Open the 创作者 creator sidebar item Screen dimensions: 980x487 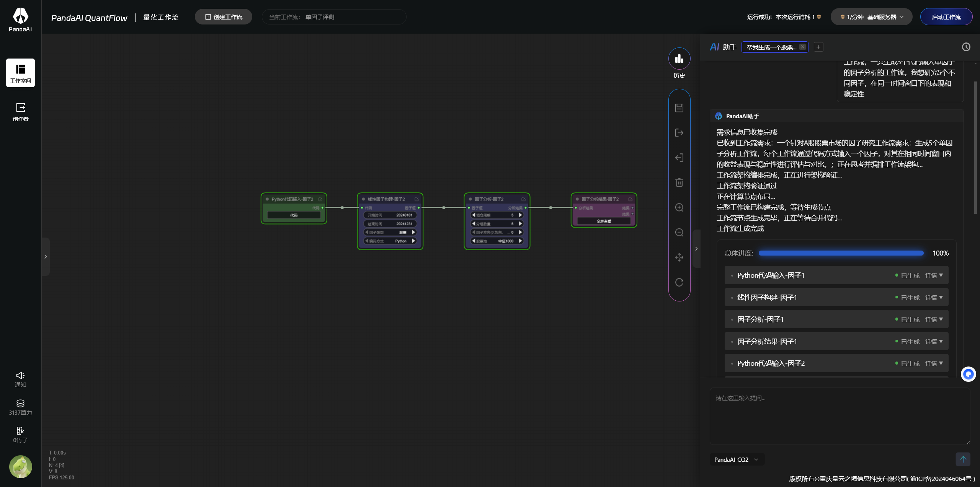click(x=20, y=112)
